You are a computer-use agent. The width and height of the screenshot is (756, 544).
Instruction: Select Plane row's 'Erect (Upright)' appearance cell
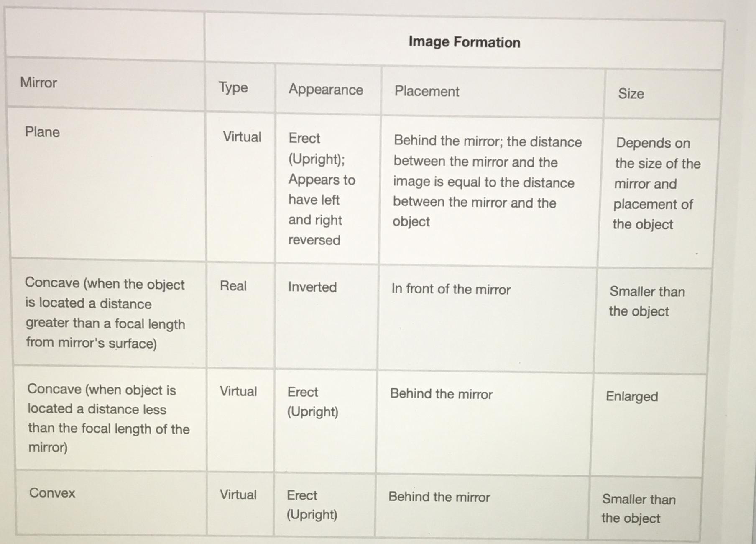pyautogui.click(x=322, y=189)
